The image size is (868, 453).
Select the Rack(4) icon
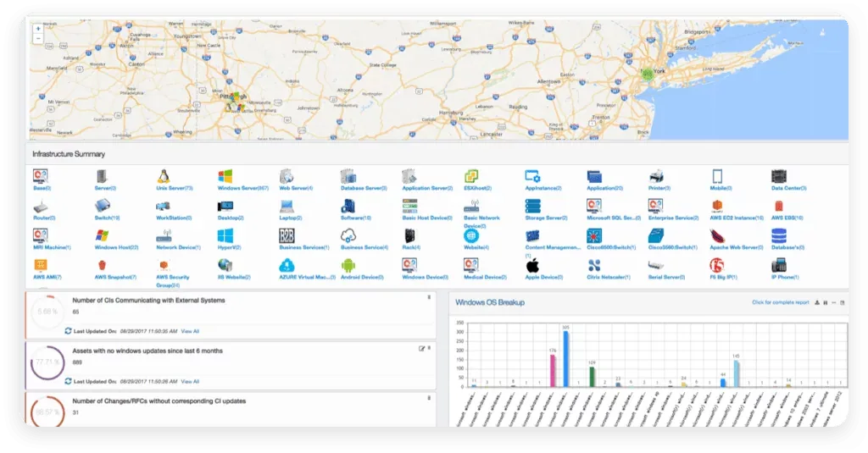coord(409,235)
